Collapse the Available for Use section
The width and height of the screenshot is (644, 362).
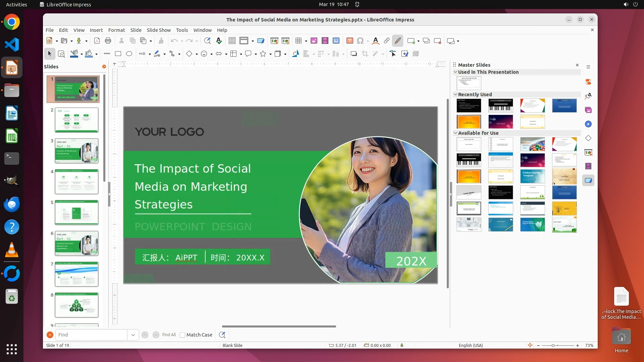455,133
